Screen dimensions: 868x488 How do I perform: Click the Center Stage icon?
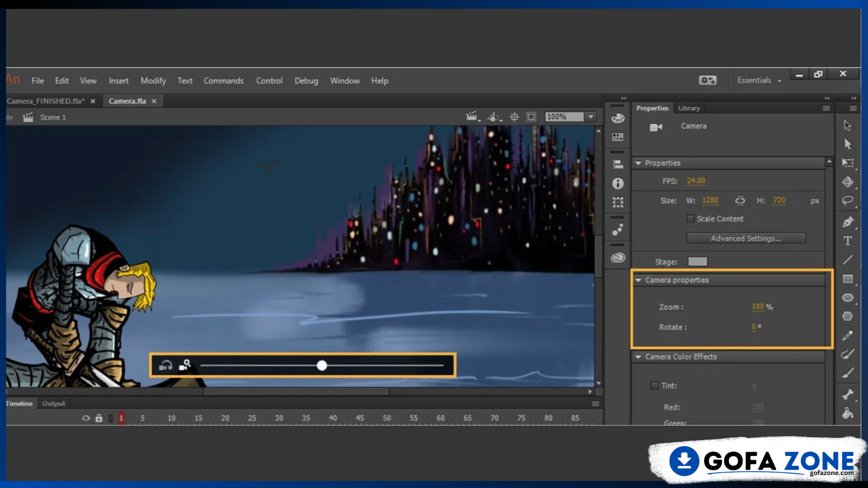point(514,117)
